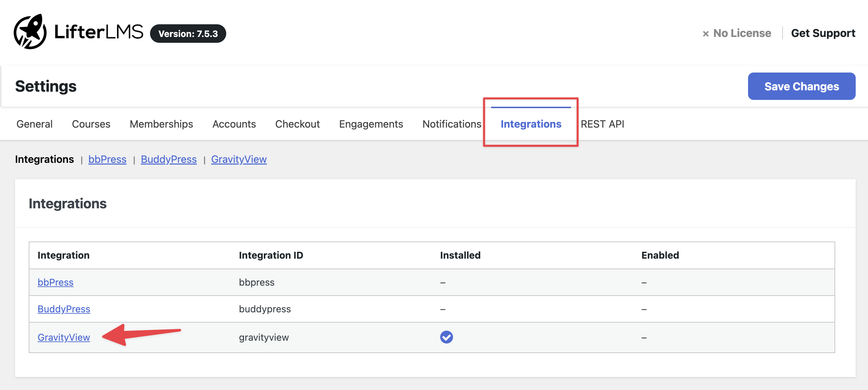
Task: Go to the Accounts tab
Action: [x=234, y=124]
